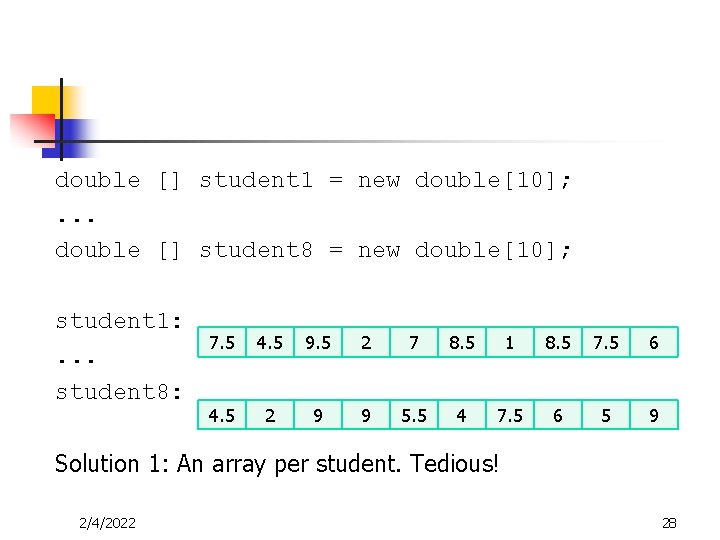This screenshot has height=540, width=720.
Task: Select the student1 array declaration code line
Action: point(314,181)
